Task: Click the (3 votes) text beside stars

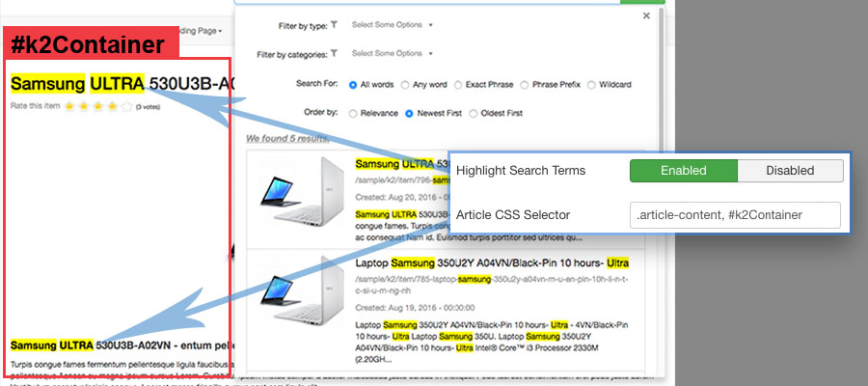Action: pos(148,107)
